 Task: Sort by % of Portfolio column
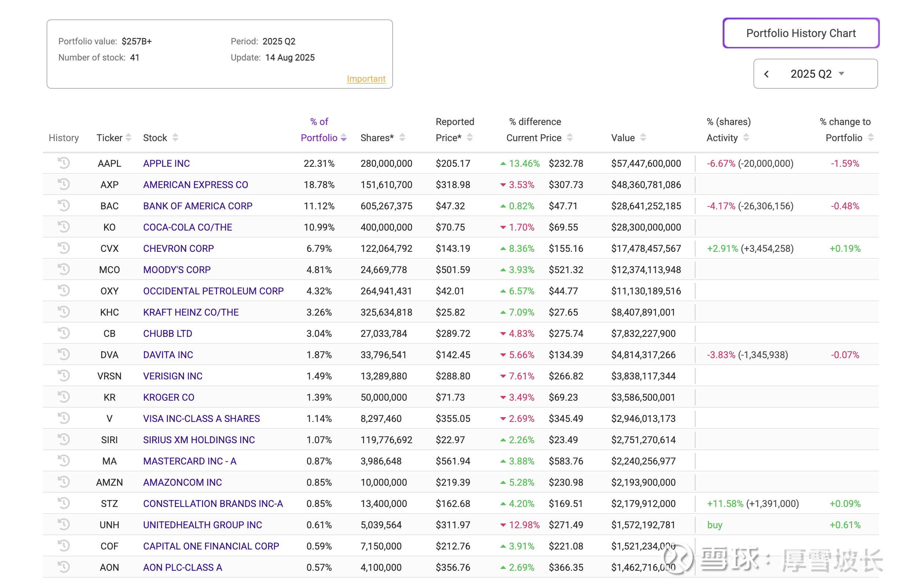coord(323,130)
